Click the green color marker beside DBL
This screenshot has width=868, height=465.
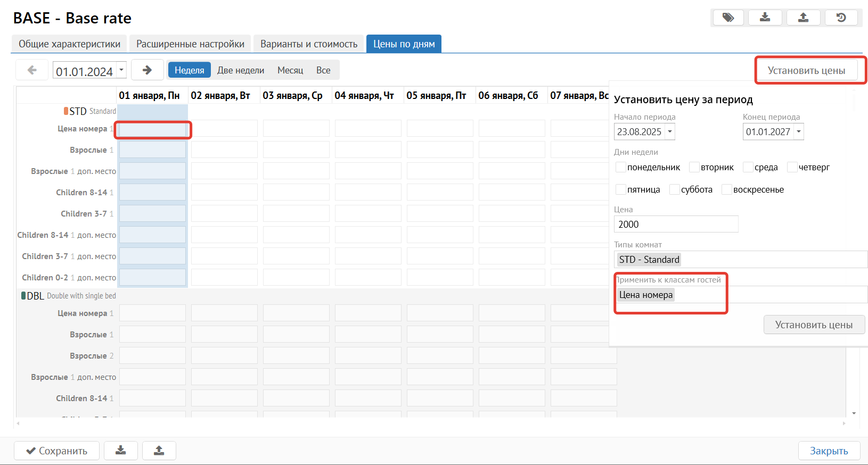23,295
